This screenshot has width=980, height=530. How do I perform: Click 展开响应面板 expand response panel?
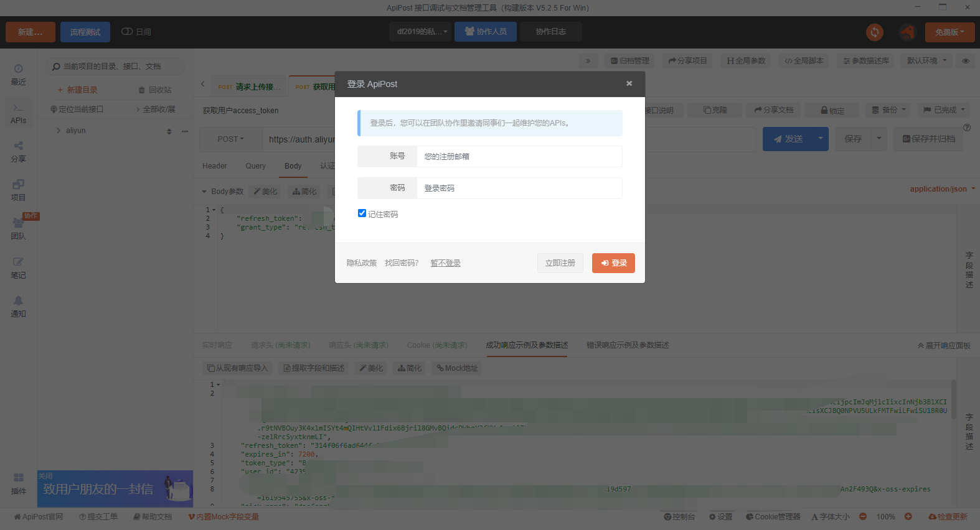pos(944,346)
